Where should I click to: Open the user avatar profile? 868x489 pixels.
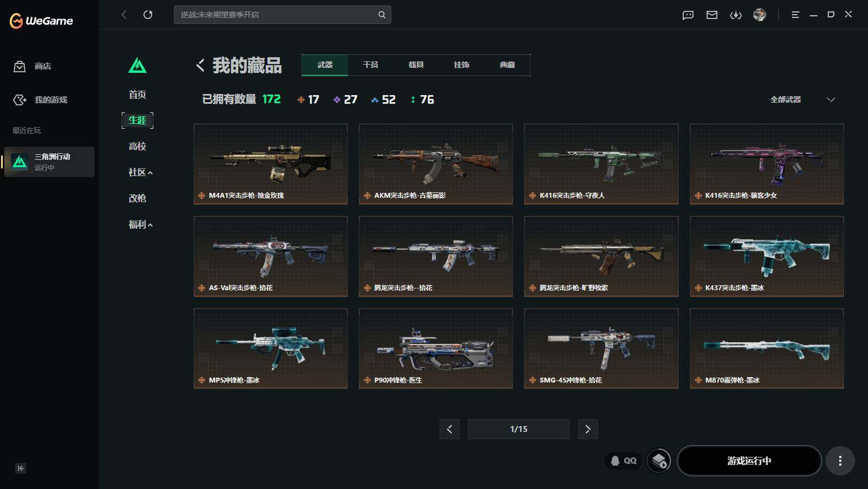tap(760, 15)
